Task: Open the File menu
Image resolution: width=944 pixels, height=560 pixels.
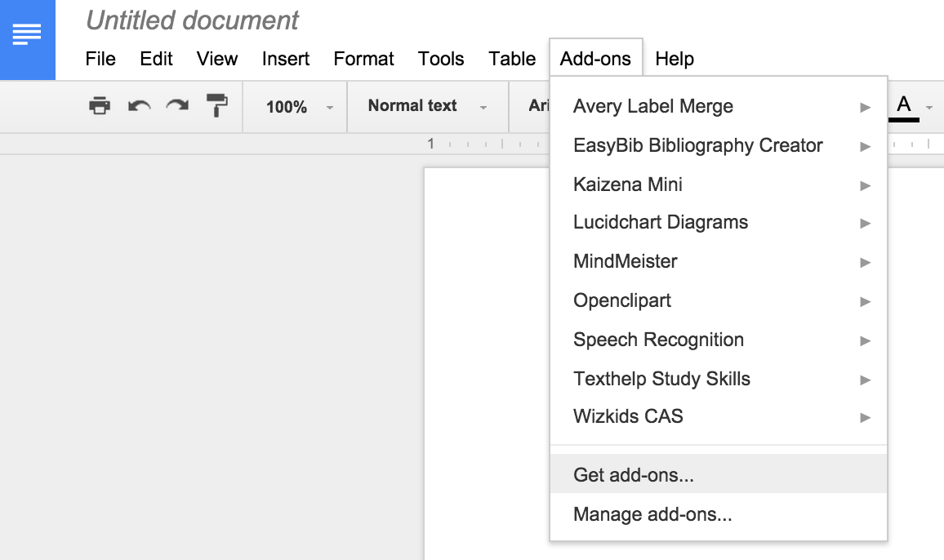Action: click(100, 59)
